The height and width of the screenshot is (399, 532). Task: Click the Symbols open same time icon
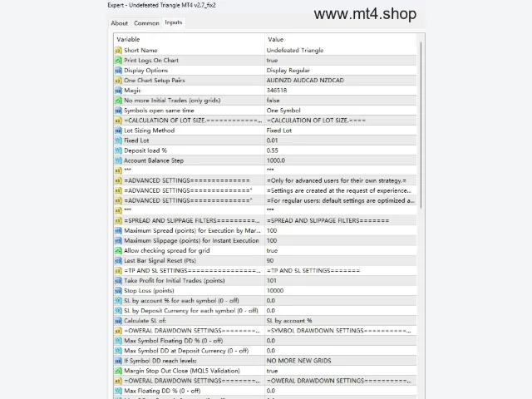tap(118, 111)
